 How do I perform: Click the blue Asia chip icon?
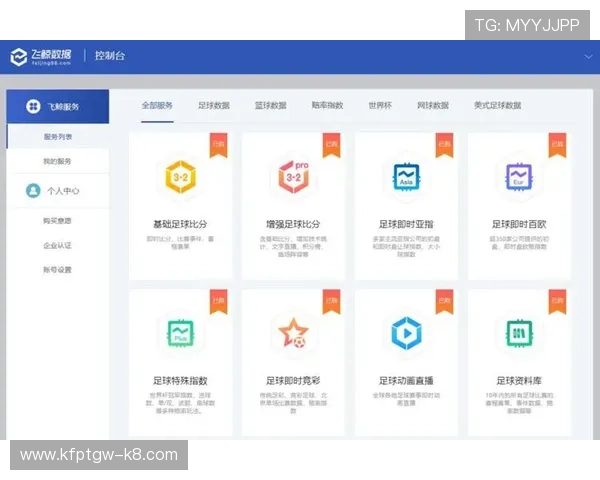click(x=406, y=177)
